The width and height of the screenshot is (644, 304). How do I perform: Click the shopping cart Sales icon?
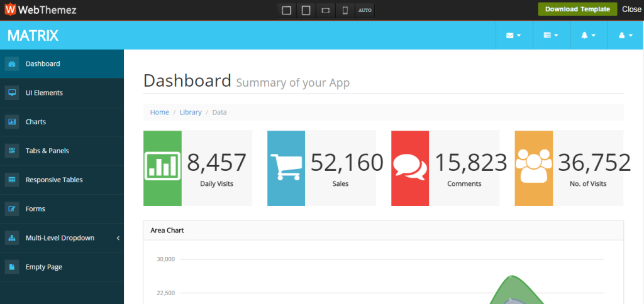tap(286, 168)
